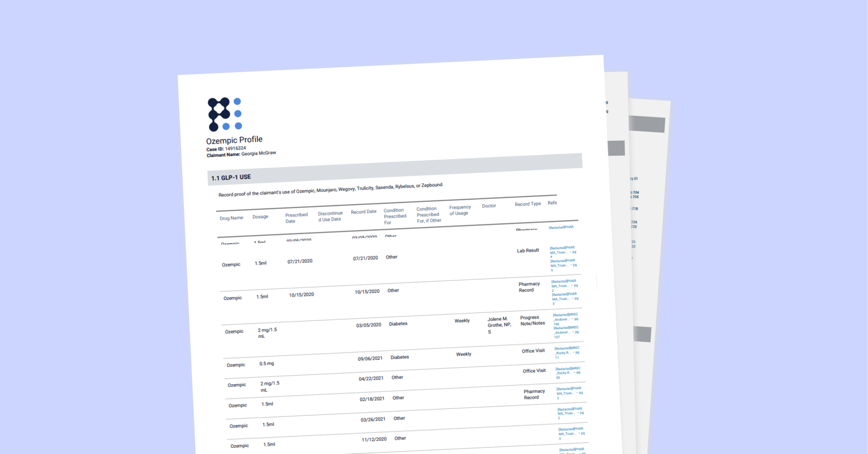Click the 'Lab Result' record type cell

pos(528,250)
